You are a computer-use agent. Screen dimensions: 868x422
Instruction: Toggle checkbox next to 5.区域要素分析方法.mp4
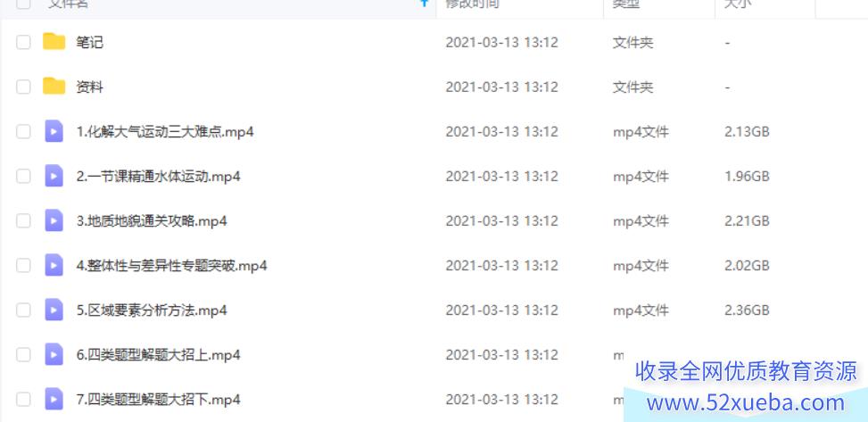tap(23, 310)
